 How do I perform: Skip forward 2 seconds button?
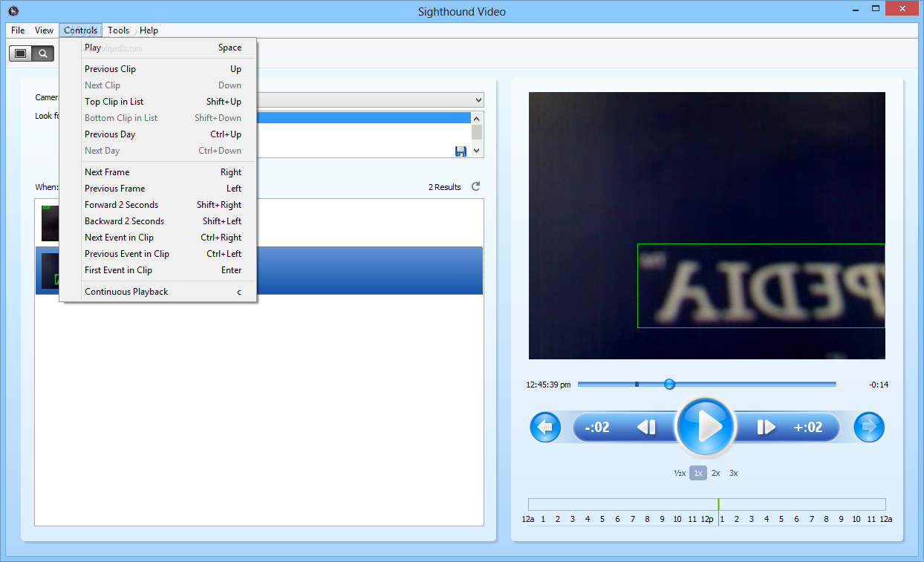click(810, 427)
